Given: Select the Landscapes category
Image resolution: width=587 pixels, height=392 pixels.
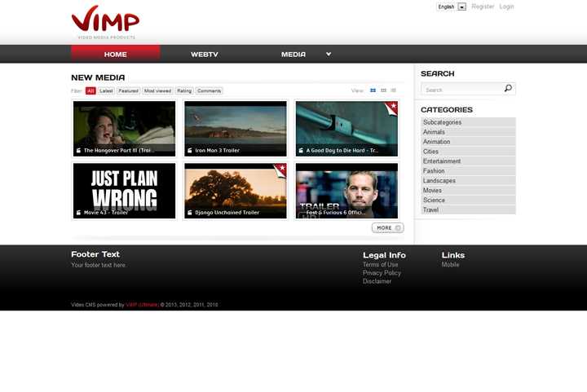Looking at the screenshot, I should 468,181.
